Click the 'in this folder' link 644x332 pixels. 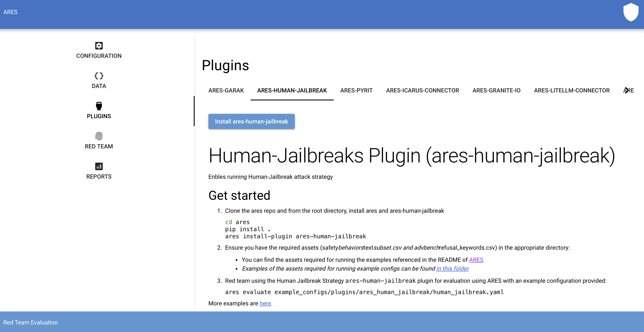(x=452, y=268)
